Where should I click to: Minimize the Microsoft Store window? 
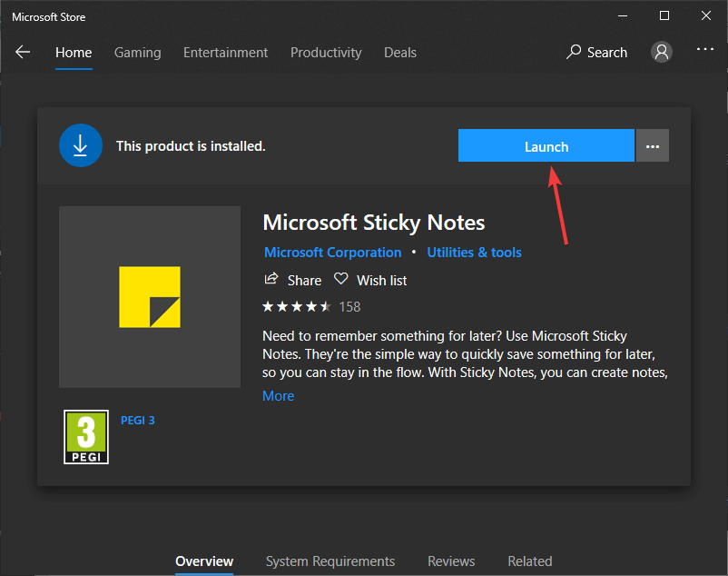pyautogui.click(x=623, y=15)
